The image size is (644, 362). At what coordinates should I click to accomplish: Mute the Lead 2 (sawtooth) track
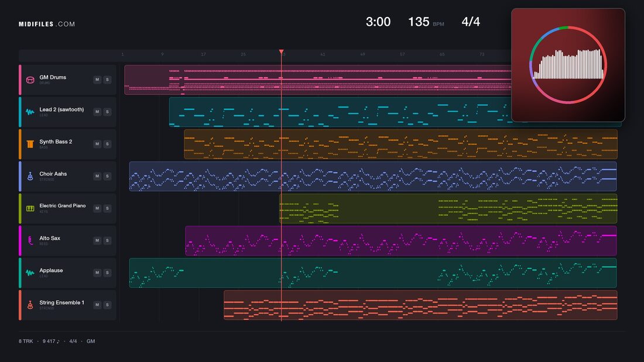(97, 112)
